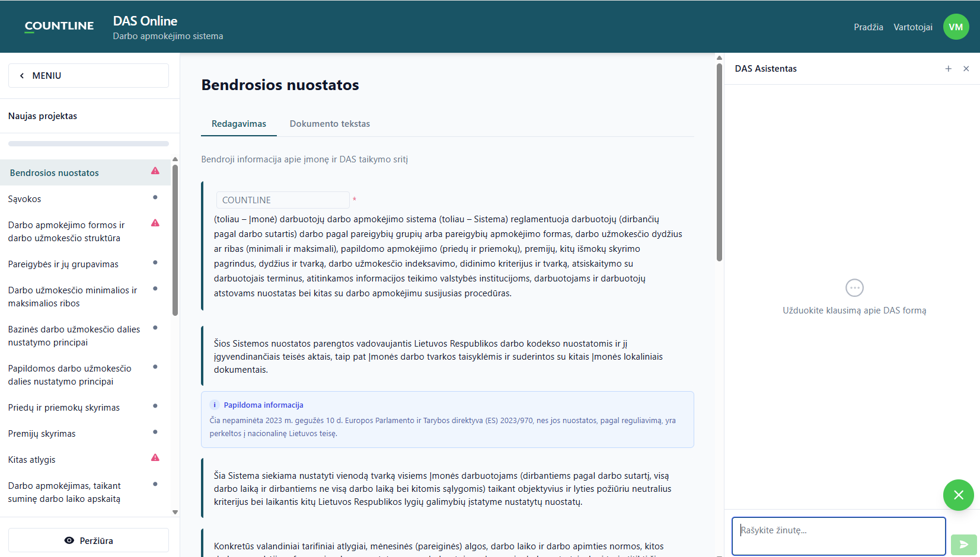Open Vartotojai in top navigation
Image resolution: width=980 pixels, height=557 pixels.
913,27
